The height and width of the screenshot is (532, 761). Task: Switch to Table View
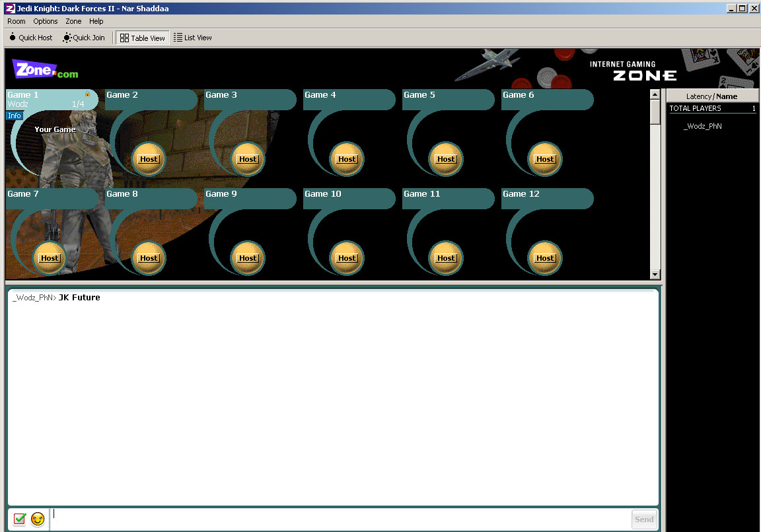click(x=142, y=38)
